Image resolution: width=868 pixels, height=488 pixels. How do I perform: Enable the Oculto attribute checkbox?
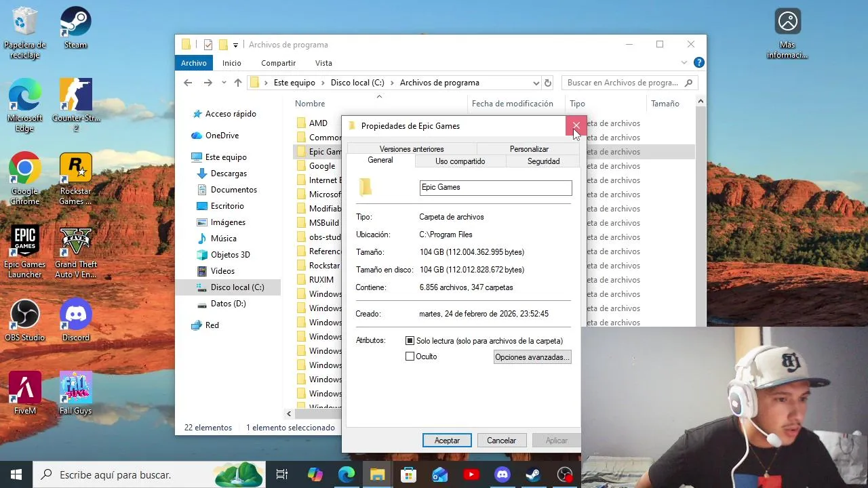point(410,357)
